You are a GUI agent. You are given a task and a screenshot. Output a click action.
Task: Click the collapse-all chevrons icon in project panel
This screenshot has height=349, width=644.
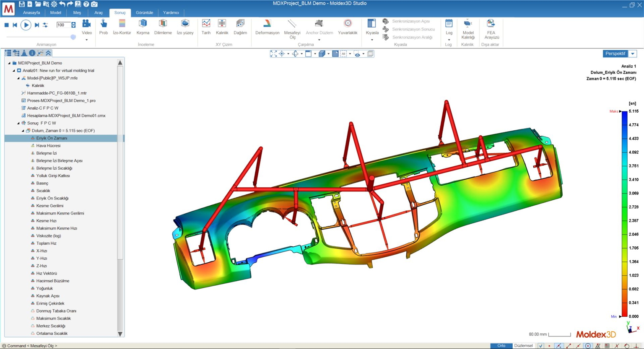tap(48, 53)
